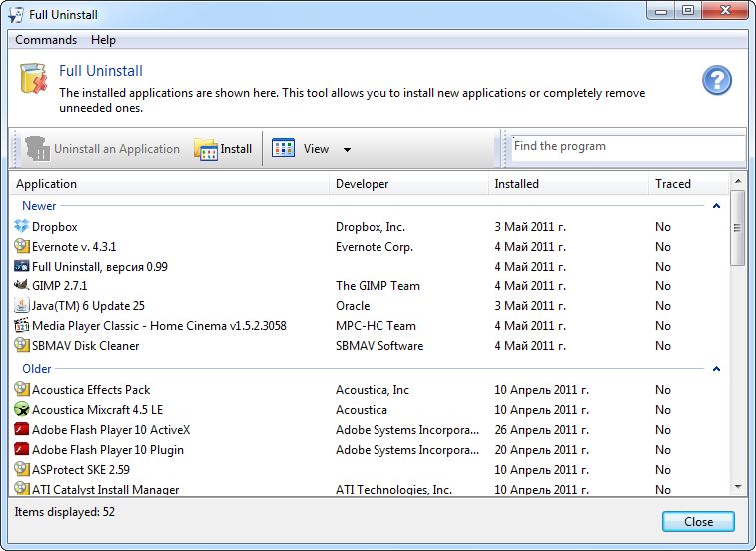Open the Help menu
This screenshot has height=551, width=756.
point(103,40)
